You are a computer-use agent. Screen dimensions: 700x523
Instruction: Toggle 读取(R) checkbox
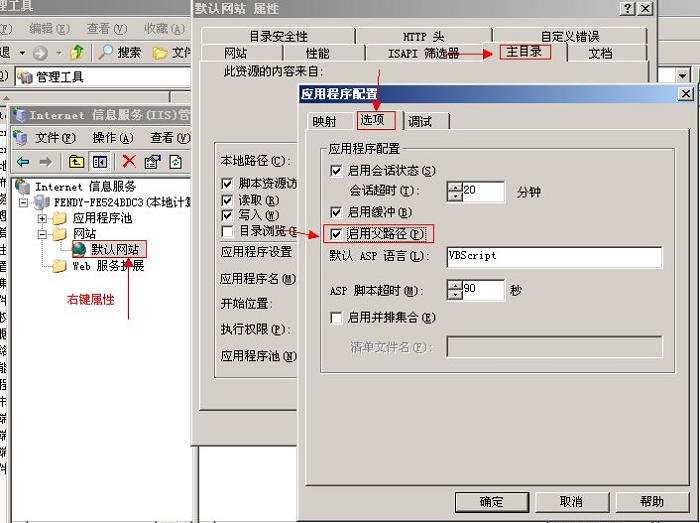click(x=227, y=200)
